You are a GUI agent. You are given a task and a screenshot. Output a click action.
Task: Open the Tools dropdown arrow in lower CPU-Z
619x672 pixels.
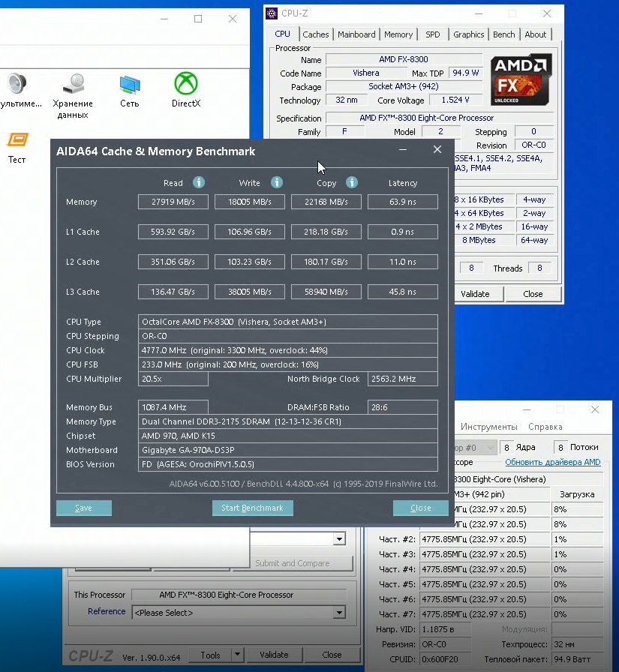pos(237,655)
